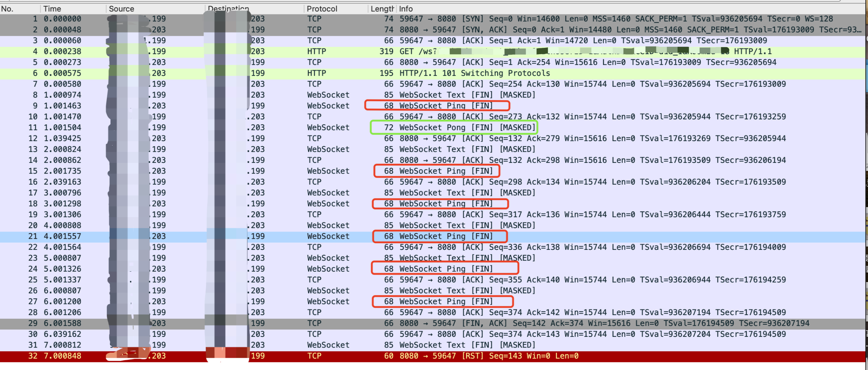Click the right edge vertical scrollbar

[x=865, y=186]
